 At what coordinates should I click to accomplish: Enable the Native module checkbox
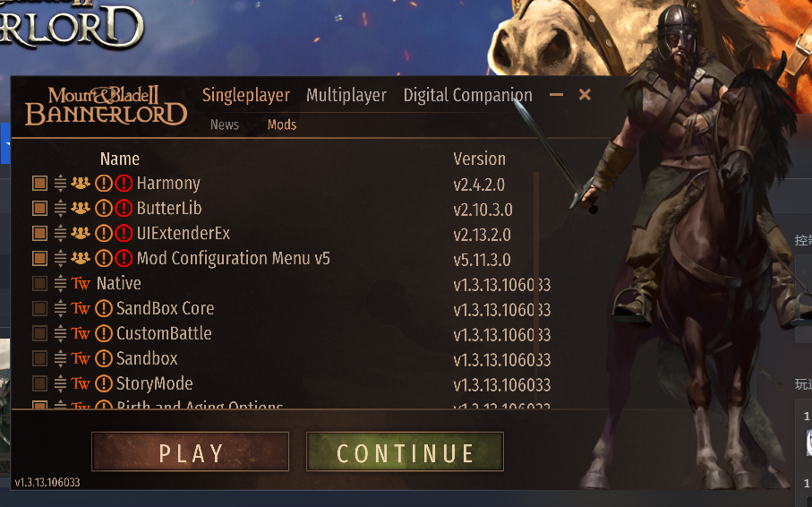(40, 283)
